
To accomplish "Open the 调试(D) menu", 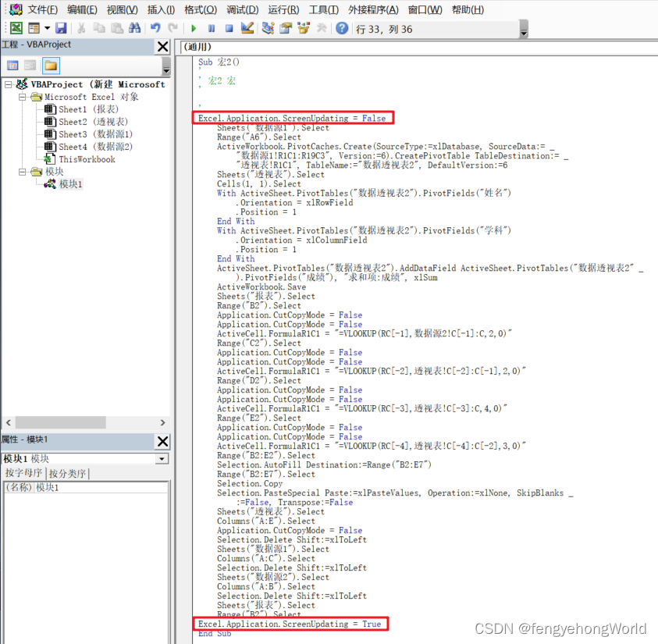I will (243, 9).
